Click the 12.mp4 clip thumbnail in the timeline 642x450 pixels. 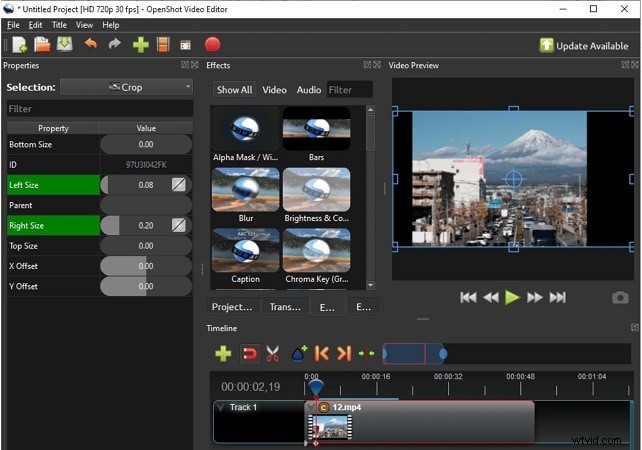coord(330,427)
